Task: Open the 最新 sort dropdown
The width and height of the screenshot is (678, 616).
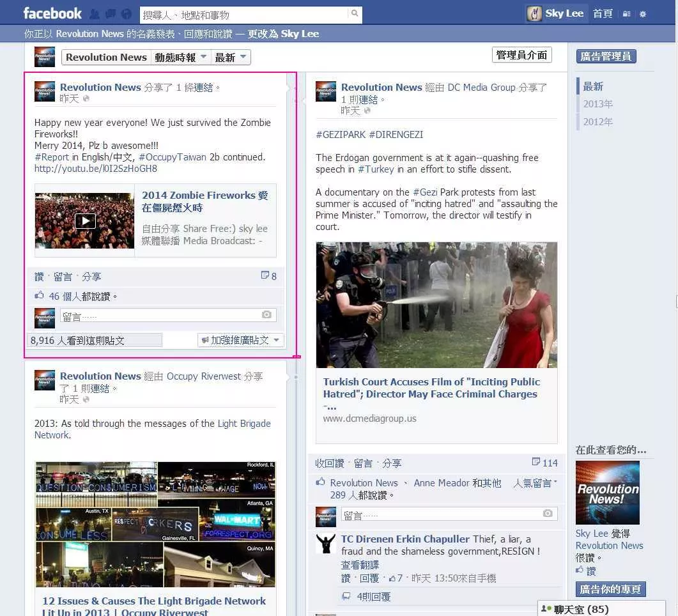Action: tap(231, 58)
